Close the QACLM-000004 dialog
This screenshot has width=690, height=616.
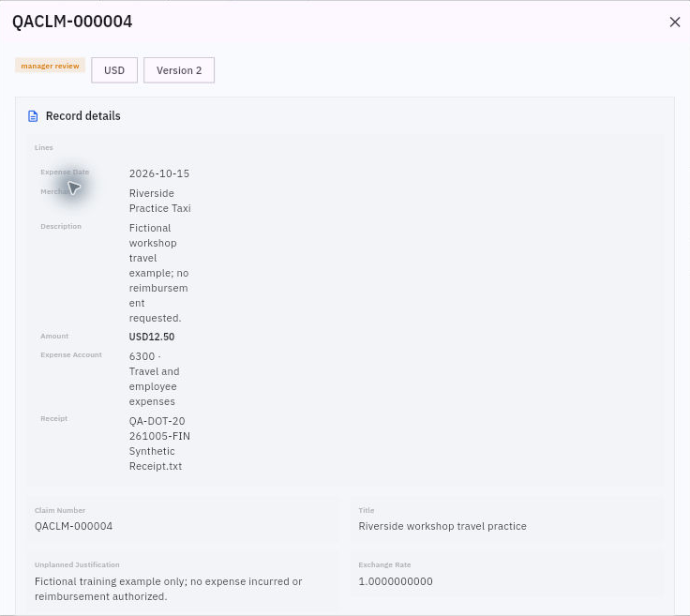pos(675,22)
